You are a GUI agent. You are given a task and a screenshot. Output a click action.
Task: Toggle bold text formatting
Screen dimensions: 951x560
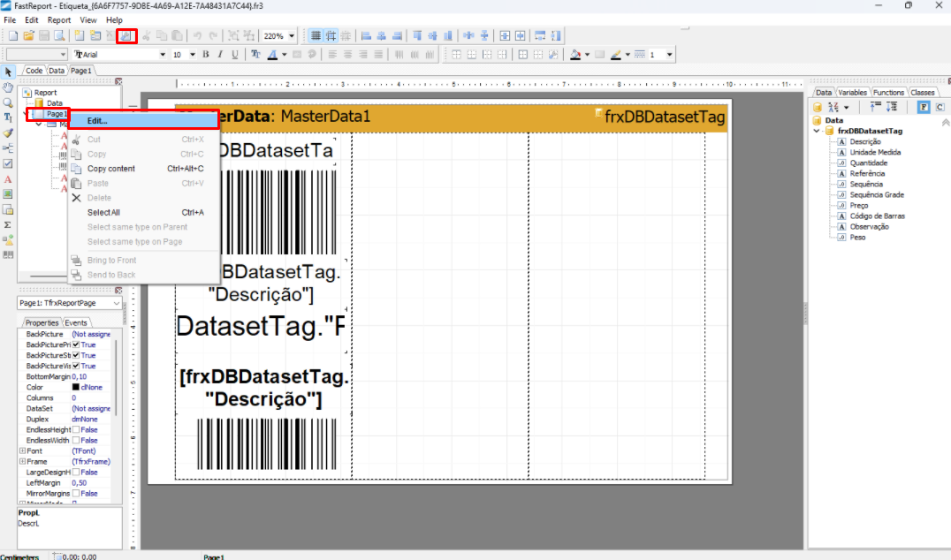click(206, 55)
